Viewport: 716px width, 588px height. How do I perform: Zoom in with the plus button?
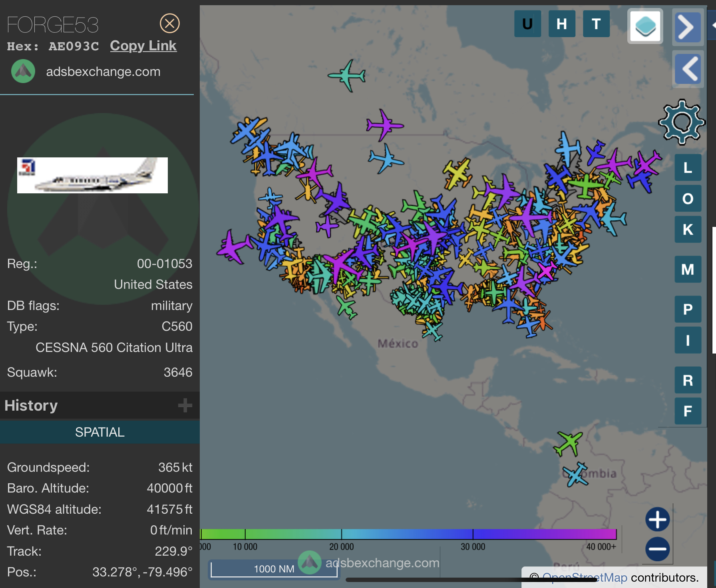click(658, 520)
